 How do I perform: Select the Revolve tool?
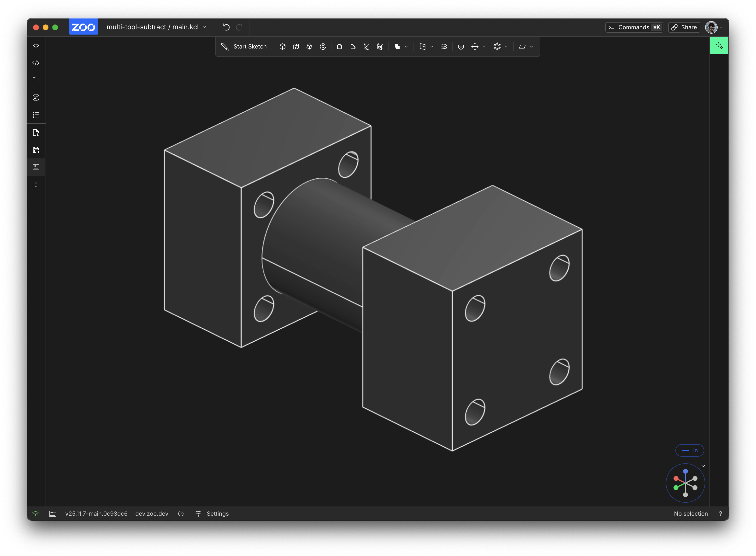click(323, 46)
